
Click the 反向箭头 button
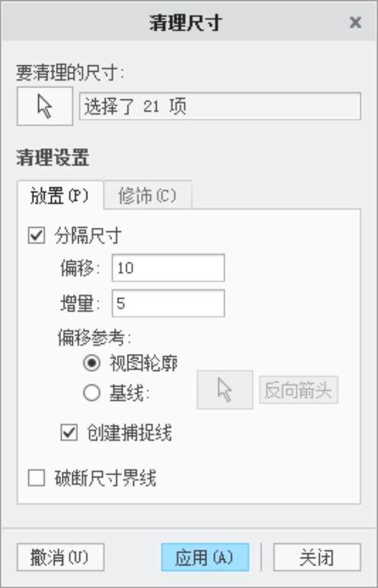298,391
